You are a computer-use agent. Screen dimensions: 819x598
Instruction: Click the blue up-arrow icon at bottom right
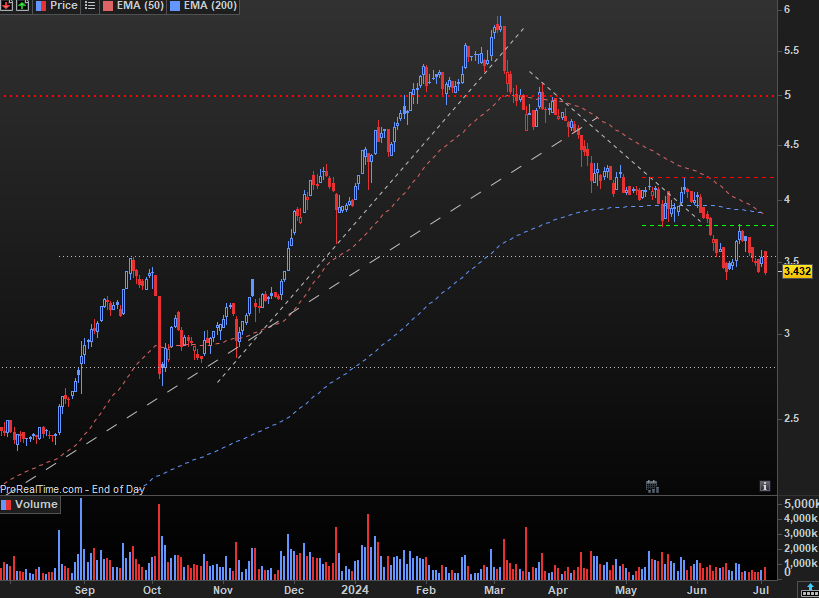810,590
